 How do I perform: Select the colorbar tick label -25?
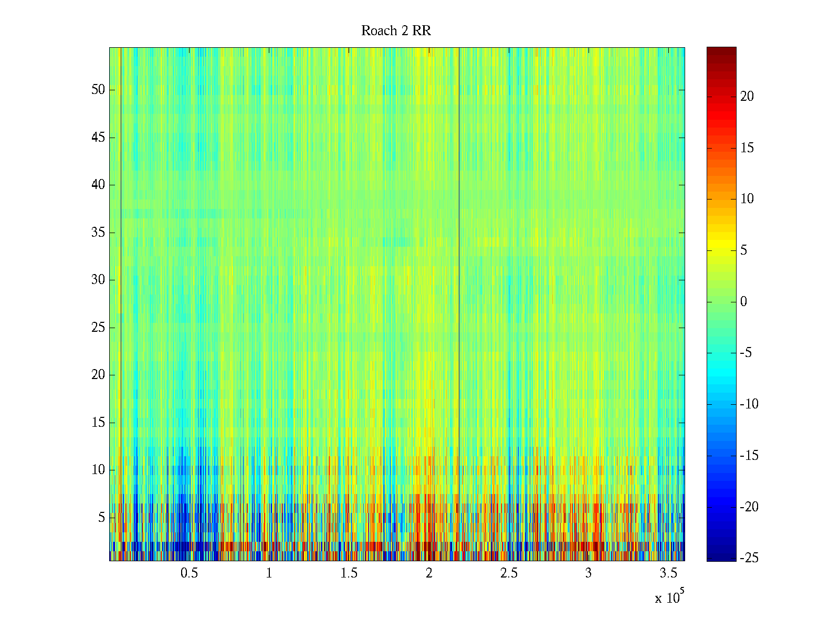pos(749,558)
